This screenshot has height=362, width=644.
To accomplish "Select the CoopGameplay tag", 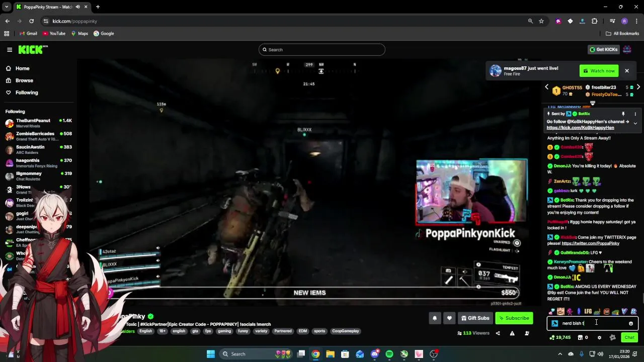I will [x=346, y=331].
